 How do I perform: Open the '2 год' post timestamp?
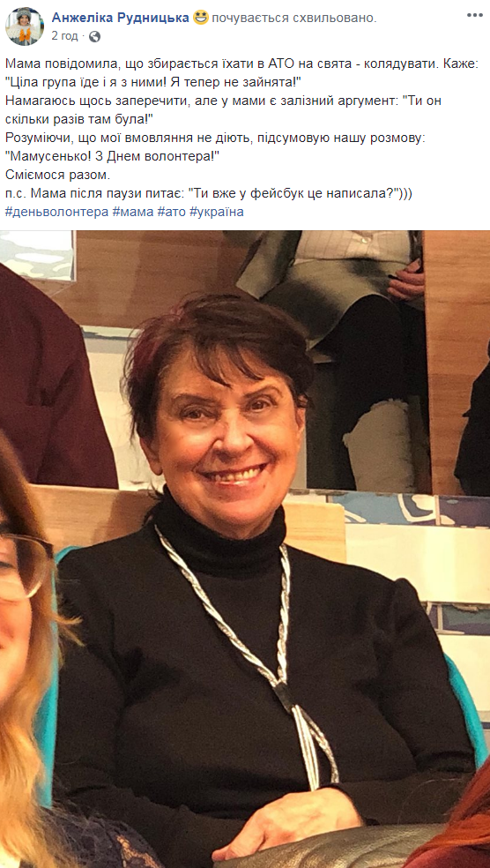pyautogui.click(x=64, y=36)
